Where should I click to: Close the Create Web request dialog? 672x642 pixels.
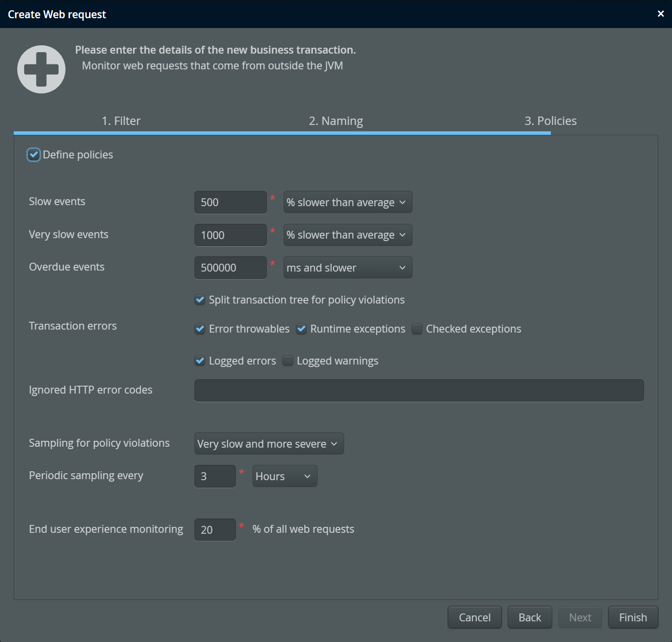coord(661,14)
